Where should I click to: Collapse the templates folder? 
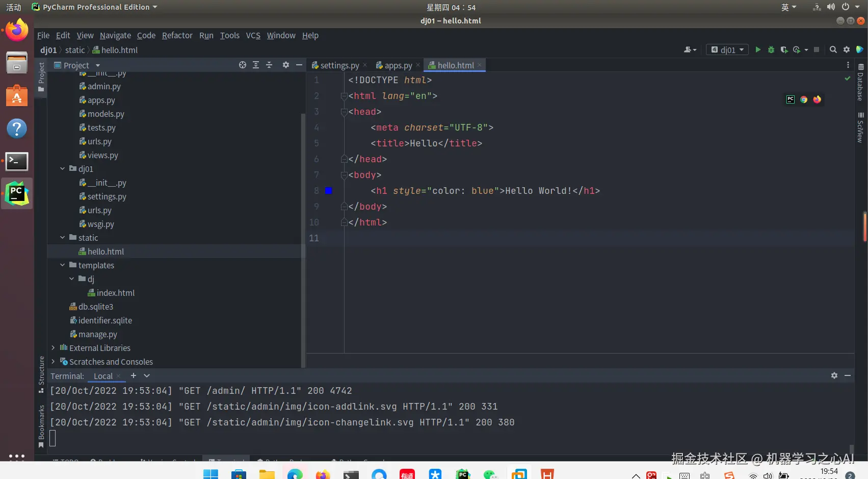pos(63,265)
